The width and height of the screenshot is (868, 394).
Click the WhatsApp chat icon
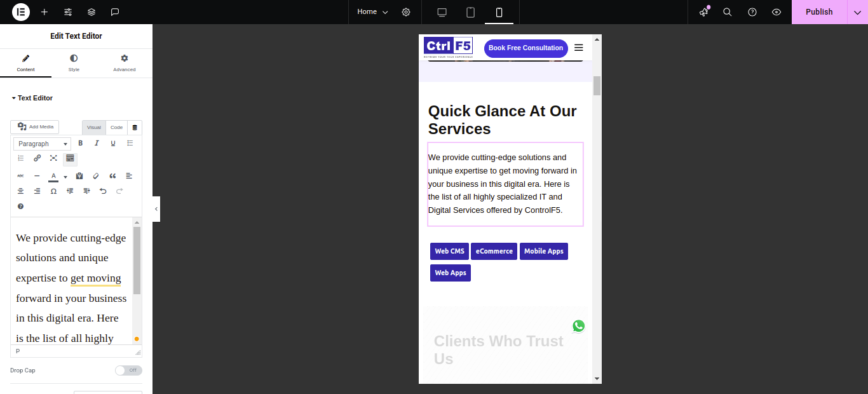coord(578,326)
